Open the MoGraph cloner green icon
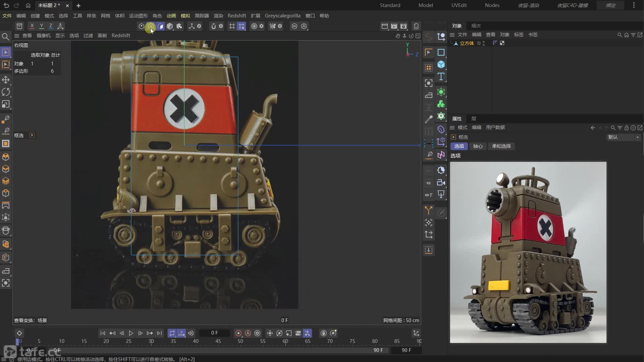Image resolution: width=644 pixels, height=362 pixels. pos(441,104)
